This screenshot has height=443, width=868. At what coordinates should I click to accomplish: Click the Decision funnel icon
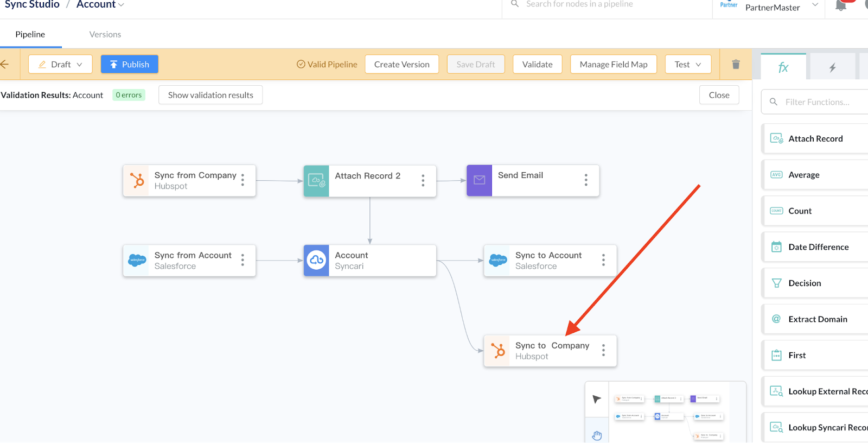777,283
